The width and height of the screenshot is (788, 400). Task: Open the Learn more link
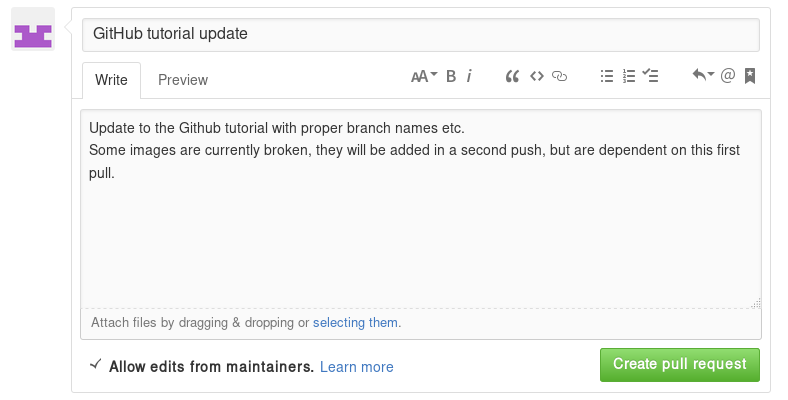[x=357, y=367]
